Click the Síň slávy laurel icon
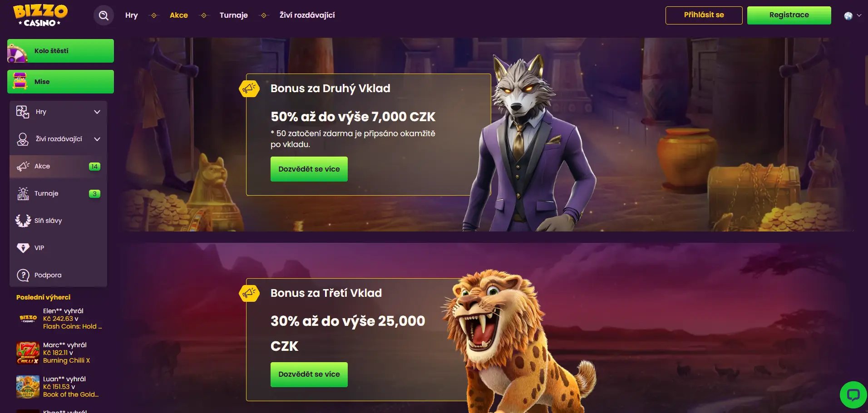The height and width of the screenshot is (413, 868). coord(23,221)
